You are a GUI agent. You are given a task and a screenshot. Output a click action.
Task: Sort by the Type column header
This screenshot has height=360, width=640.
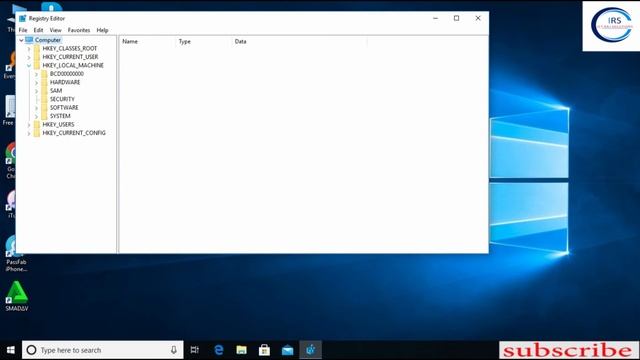tap(203, 42)
